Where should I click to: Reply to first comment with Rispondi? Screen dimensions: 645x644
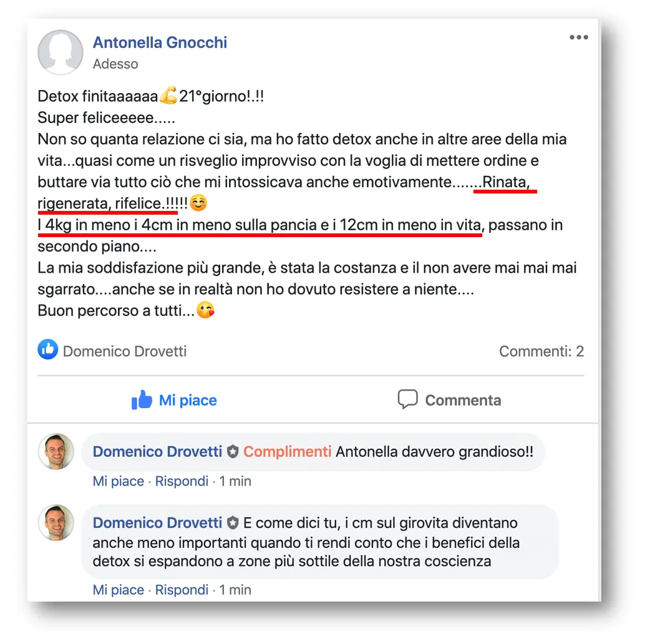(182, 481)
